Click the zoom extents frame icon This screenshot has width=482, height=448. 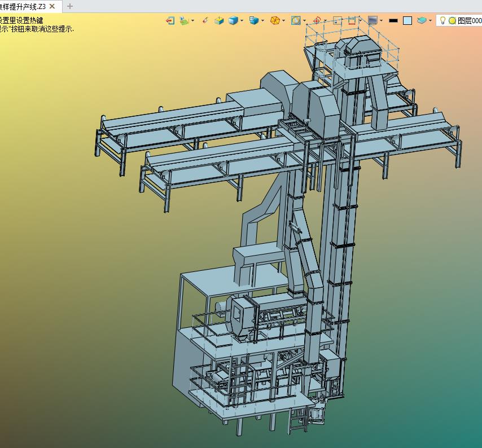pyautogui.click(x=296, y=20)
